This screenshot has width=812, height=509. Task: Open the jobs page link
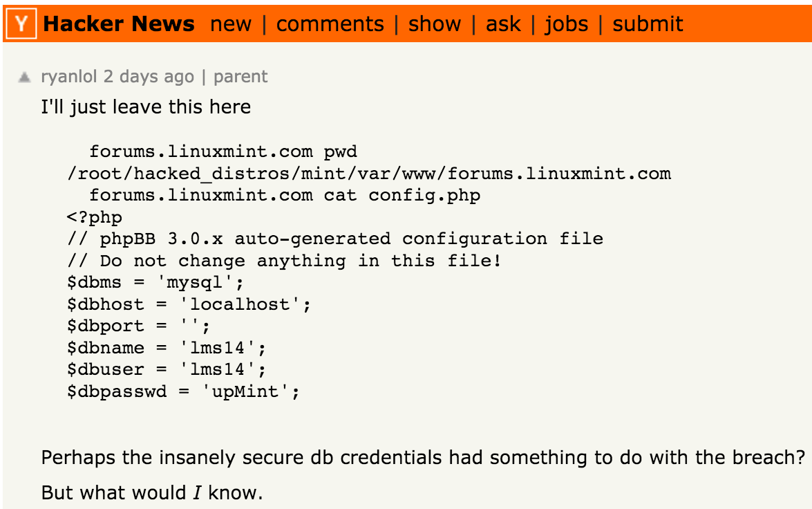point(566,24)
